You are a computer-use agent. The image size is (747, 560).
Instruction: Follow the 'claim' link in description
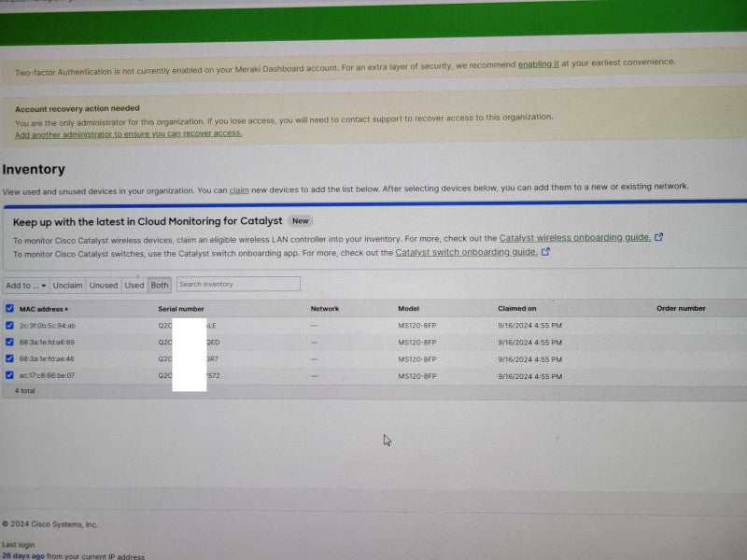coord(239,190)
